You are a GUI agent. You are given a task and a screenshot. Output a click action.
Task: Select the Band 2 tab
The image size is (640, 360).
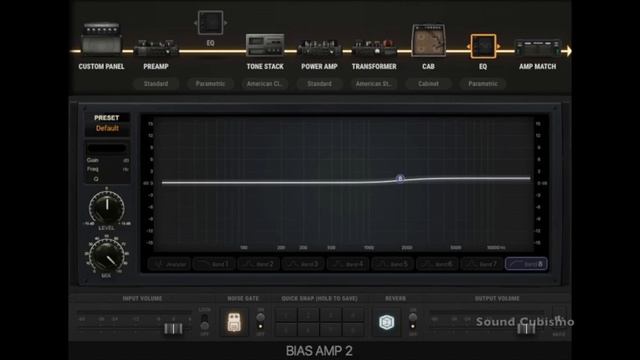point(258,264)
